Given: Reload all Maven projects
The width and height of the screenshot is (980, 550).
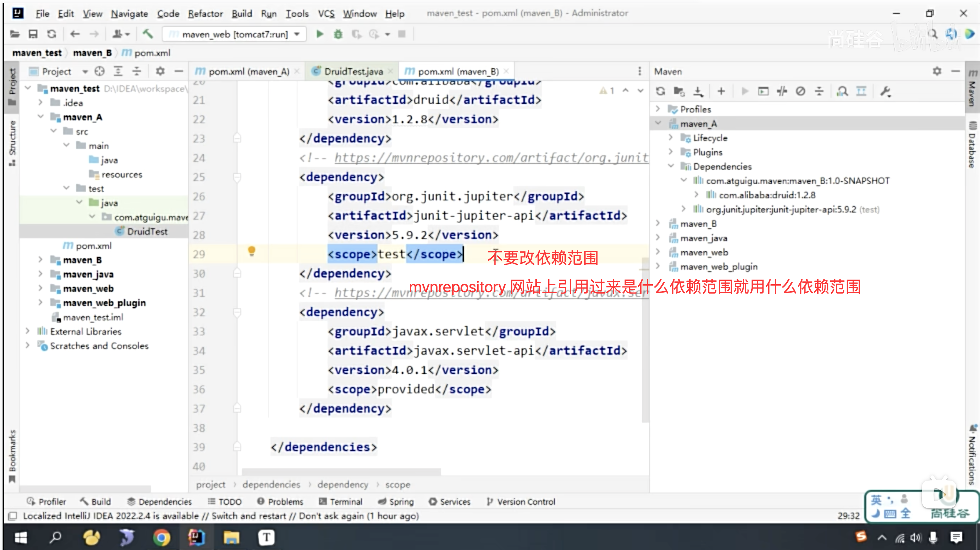Looking at the screenshot, I should (x=660, y=91).
